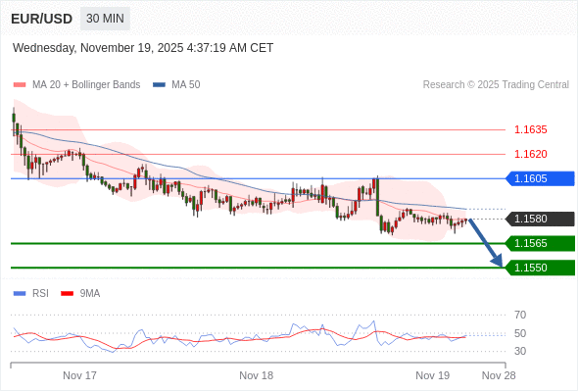Click the RSI 50 level label

point(520,334)
